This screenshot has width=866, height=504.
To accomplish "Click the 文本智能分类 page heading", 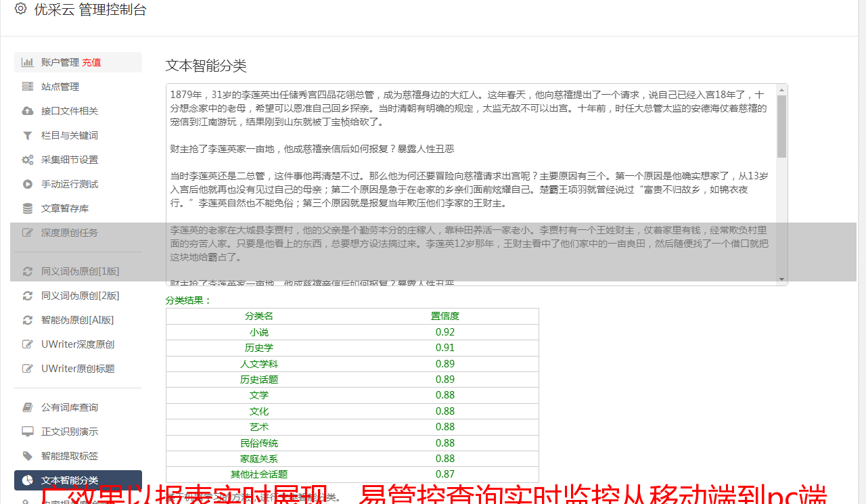I will point(206,66).
